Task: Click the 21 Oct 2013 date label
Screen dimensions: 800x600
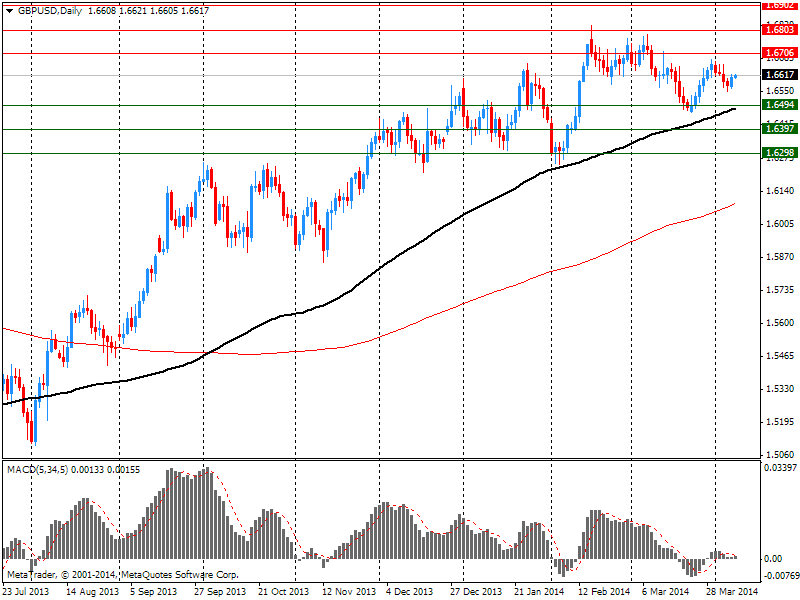Action: pos(284,592)
